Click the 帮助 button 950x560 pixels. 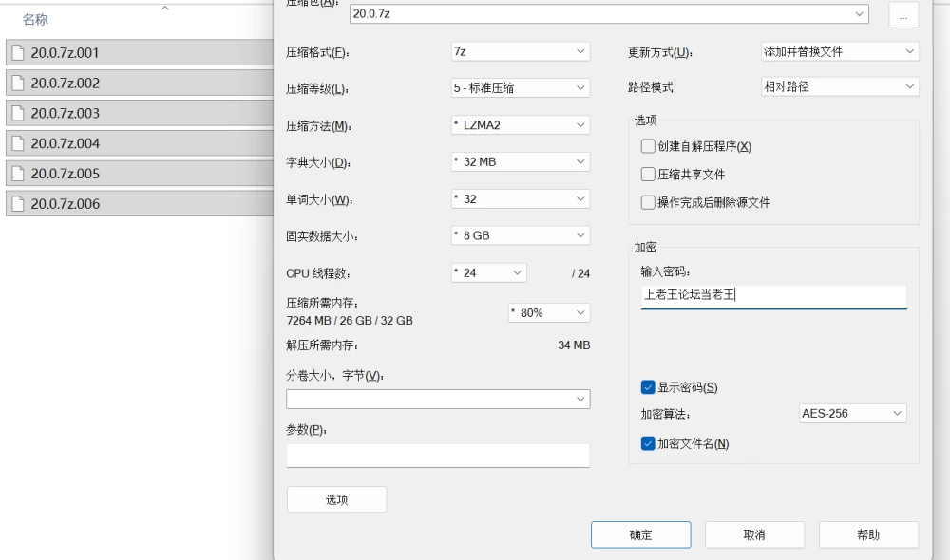(x=869, y=534)
